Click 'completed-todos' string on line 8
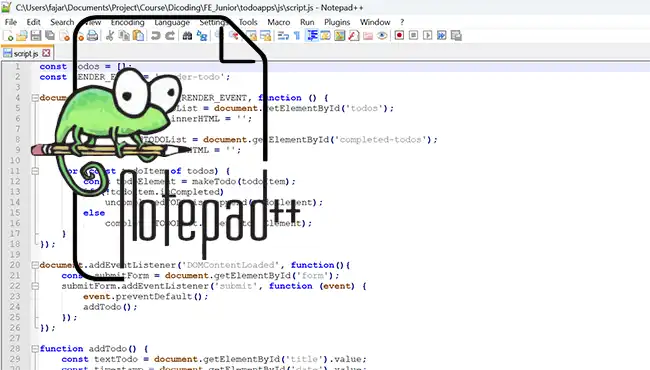650x370 pixels. tap(381, 139)
